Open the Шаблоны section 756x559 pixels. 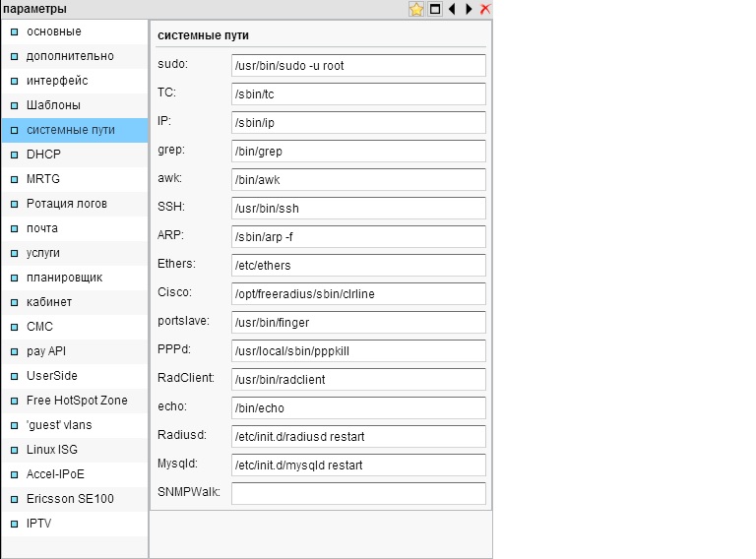tap(53, 105)
